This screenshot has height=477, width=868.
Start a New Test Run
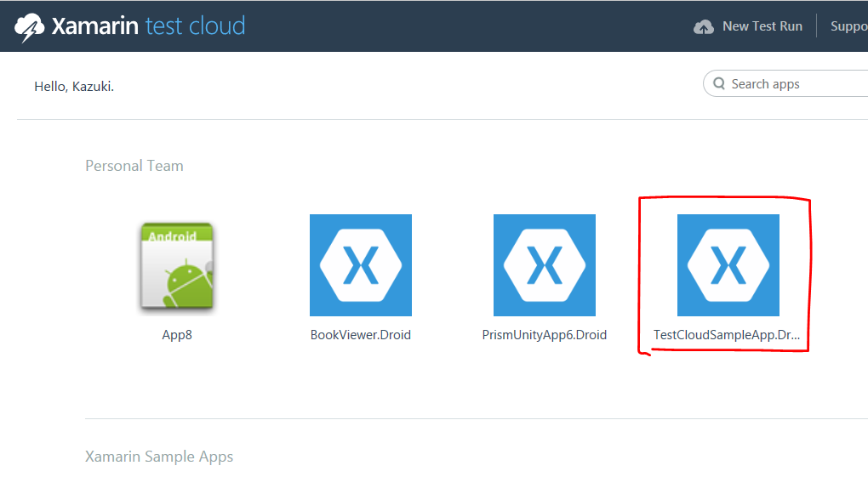pyautogui.click(x=762, y=26)
